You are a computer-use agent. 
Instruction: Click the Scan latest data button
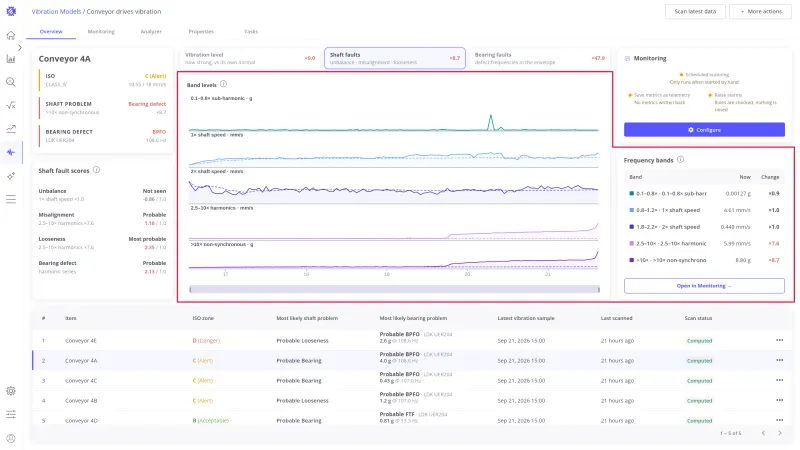(695, 11)
